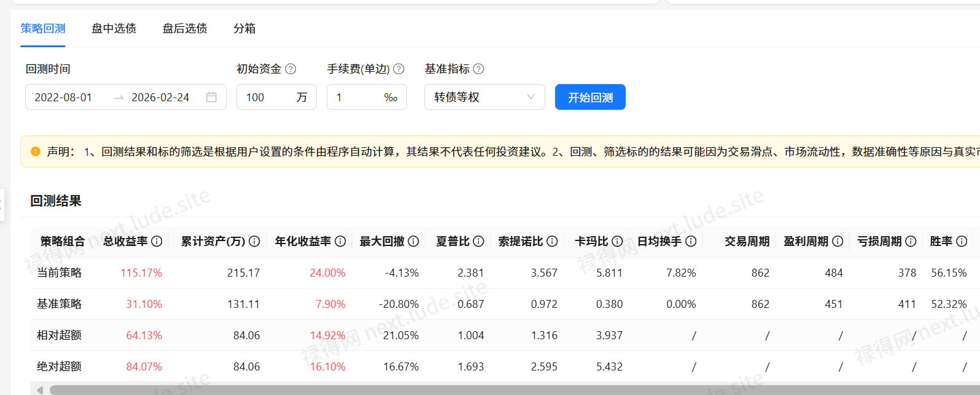Image resolution: width=980 pixels, height=395 pixels.
Task: Click start date 2022-08-01 field
Action: tap(64, 98)
